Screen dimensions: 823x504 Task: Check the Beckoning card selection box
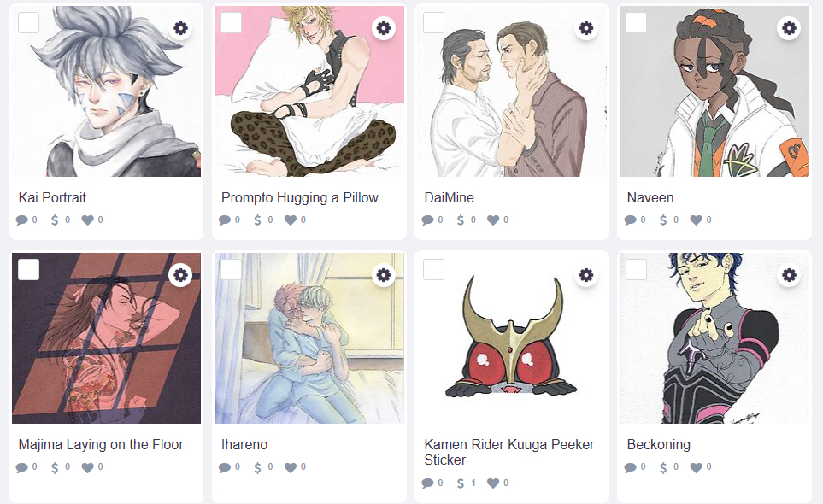tap(637, 270)
